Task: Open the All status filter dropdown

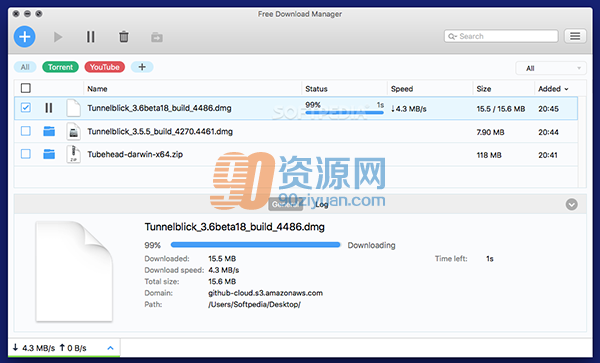Action: 551,68
